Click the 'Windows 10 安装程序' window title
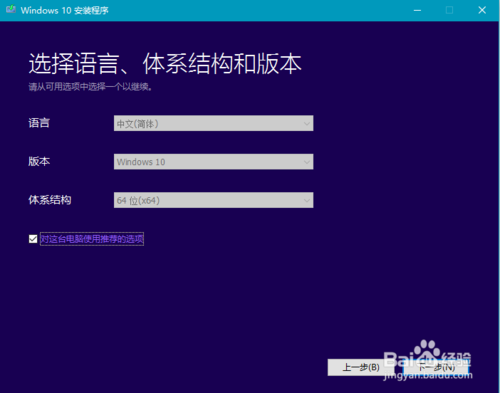500x393 pixels. pyautogui.click(x=65, y=10)
